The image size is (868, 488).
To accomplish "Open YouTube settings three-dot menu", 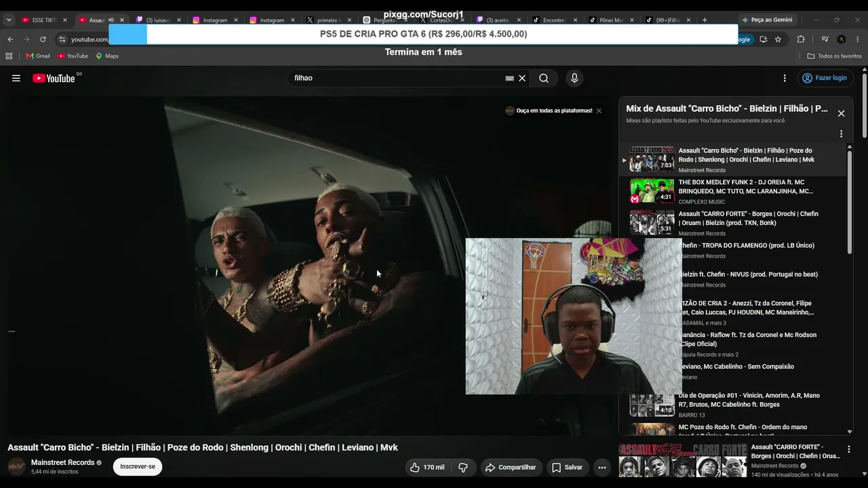I will 785,78.
